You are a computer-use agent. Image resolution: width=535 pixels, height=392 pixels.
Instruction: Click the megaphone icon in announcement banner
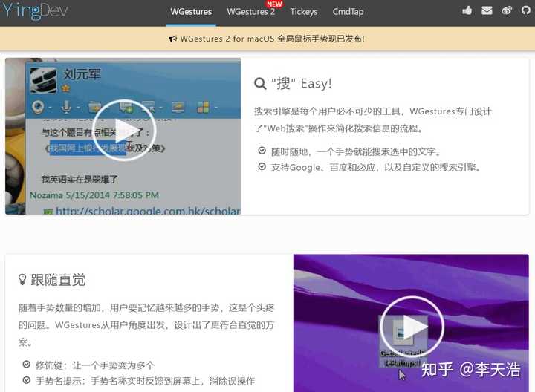[x=173, y=39]
